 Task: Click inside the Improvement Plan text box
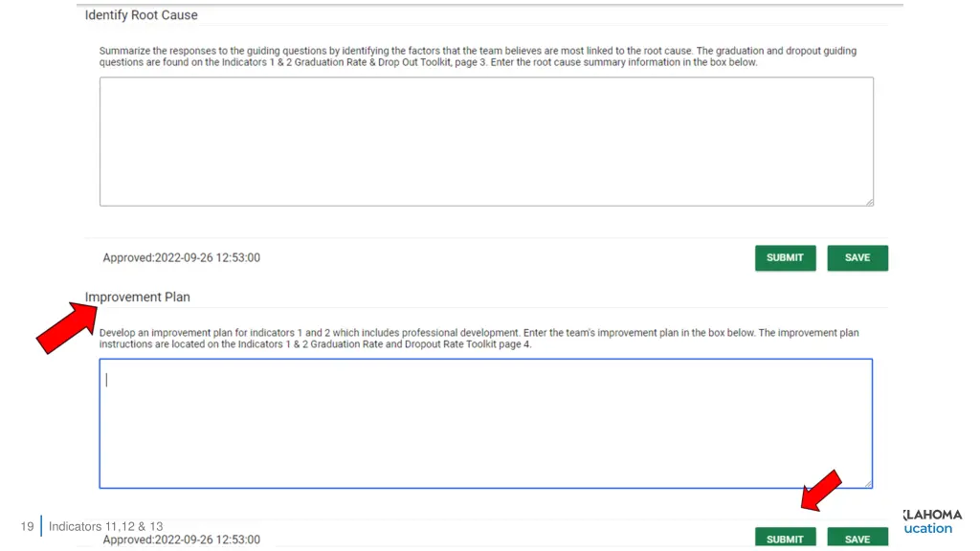pyautogui.click(x=485, y=423)
